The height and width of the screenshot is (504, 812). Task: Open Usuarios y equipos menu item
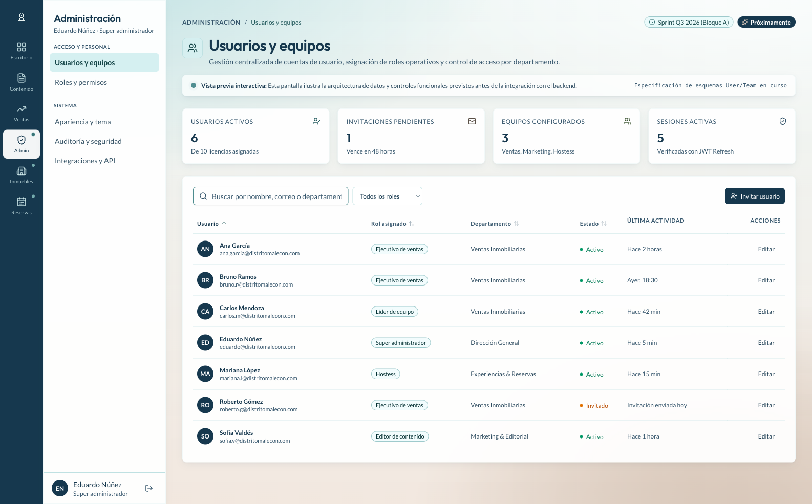pos(104,62)
